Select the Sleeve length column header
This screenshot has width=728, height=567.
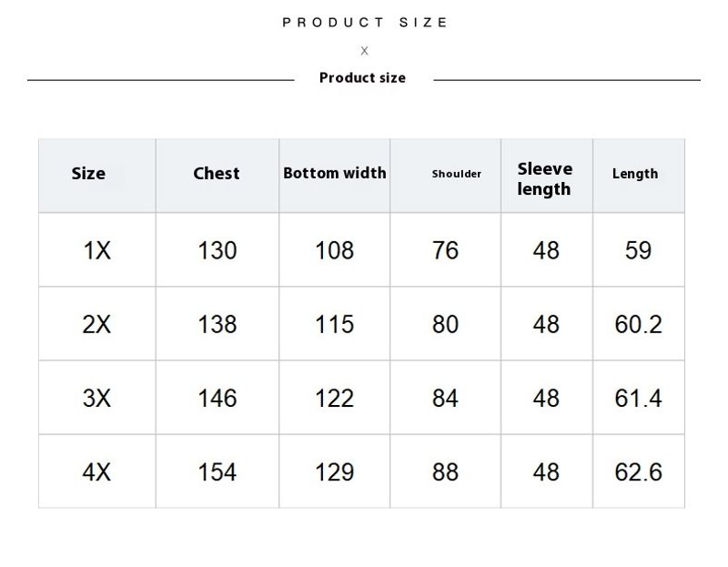[544, 178]
